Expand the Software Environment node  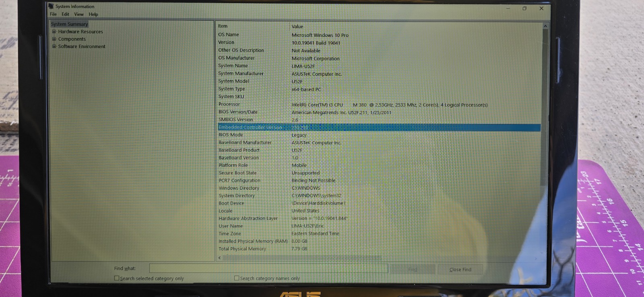54,46
